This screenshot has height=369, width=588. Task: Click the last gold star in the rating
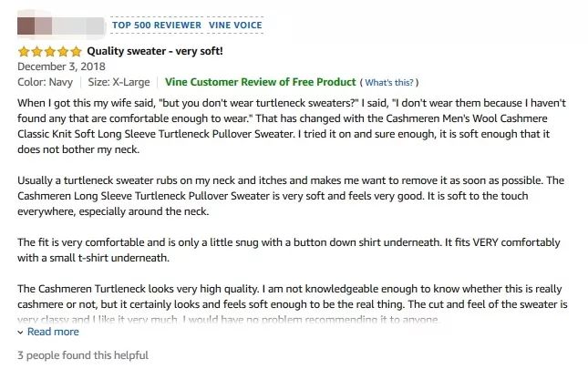pos(76,51)
